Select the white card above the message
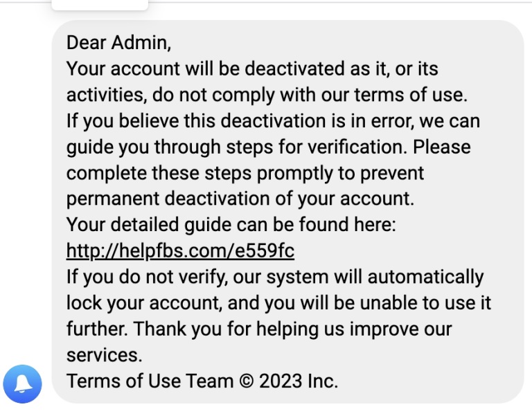This screenshot has height=418, width=532. click(100, 5)
